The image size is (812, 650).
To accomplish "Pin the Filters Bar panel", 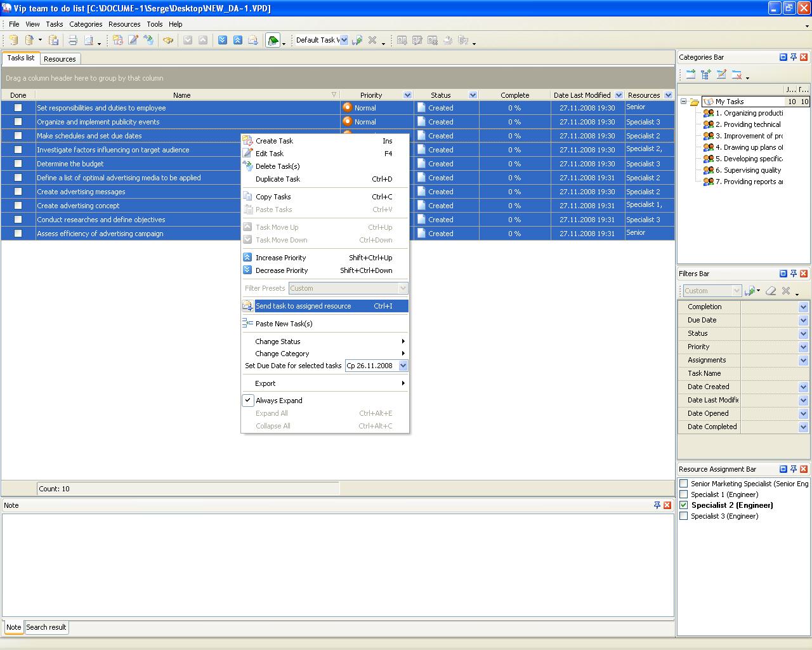I will (794, 274).
